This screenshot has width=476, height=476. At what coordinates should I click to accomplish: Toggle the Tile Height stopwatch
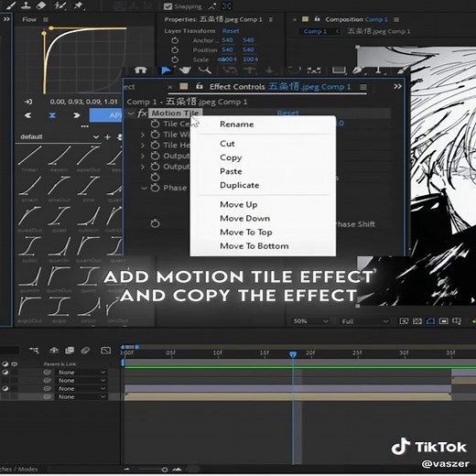point(155,146)
